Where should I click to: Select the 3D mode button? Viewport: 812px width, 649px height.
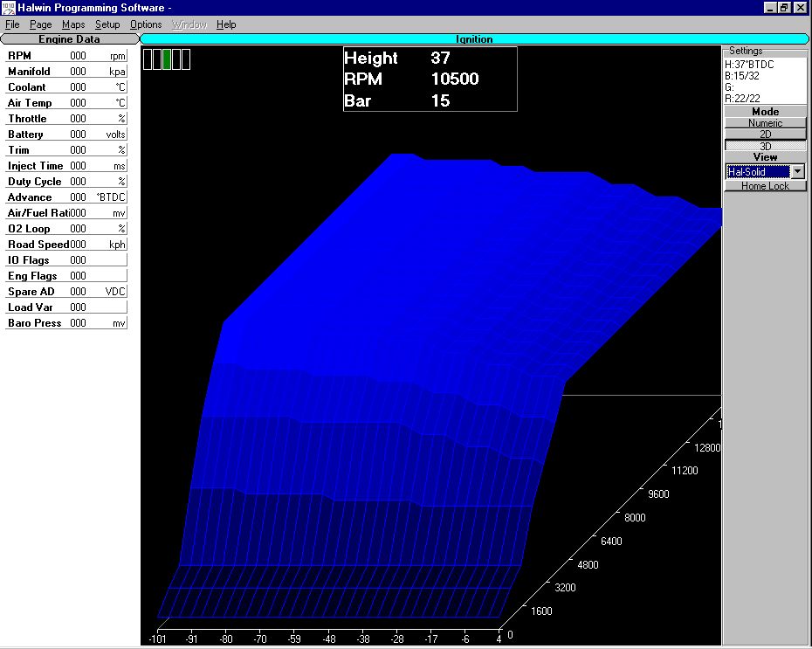765,146
